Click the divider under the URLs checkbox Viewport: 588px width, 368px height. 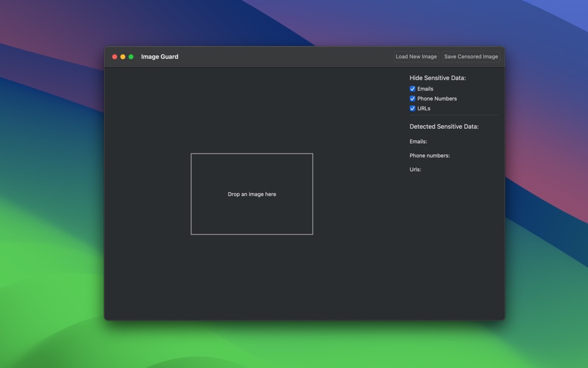point(453,116)
